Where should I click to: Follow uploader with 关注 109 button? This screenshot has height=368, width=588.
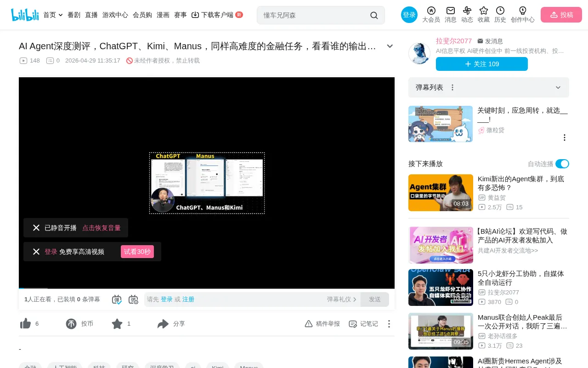(x=482, y=64)
